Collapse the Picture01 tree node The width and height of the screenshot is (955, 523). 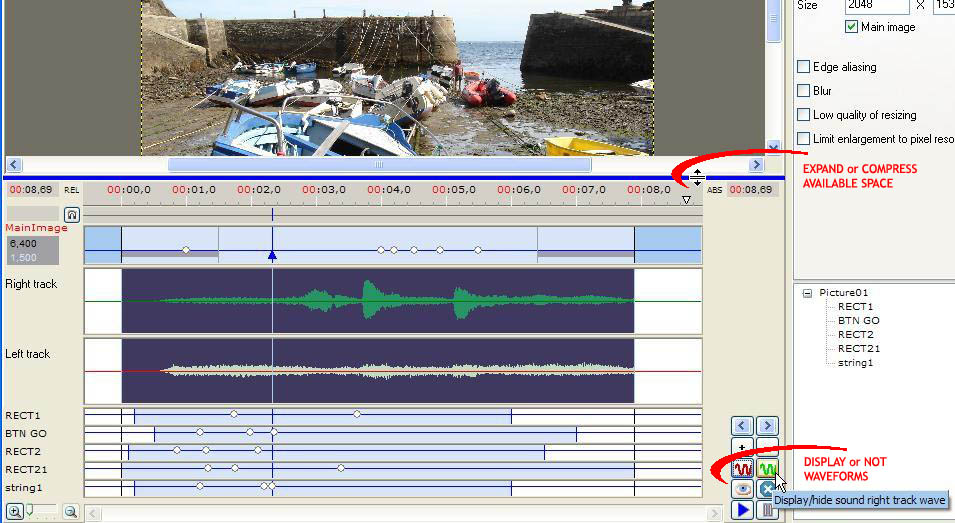pos(807,293)
